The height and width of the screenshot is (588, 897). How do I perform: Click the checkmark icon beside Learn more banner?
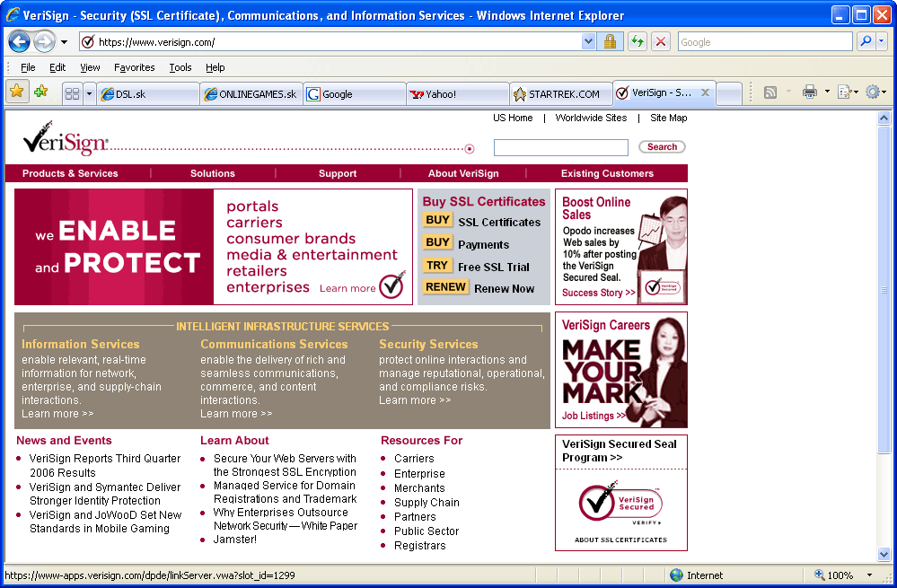point(392,285)
